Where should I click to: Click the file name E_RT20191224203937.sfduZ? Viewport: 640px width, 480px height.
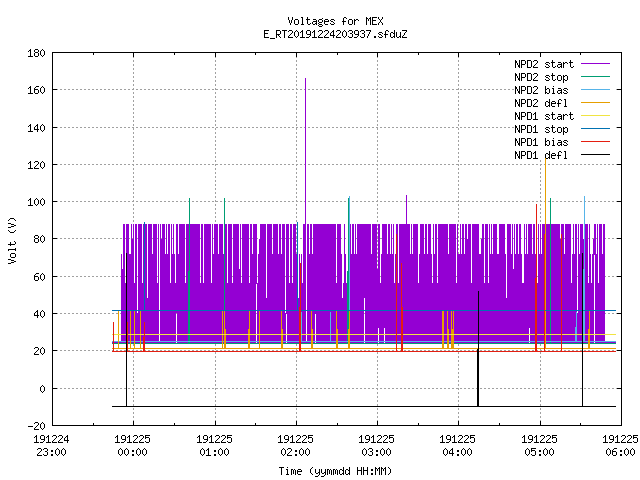point(335,34)
